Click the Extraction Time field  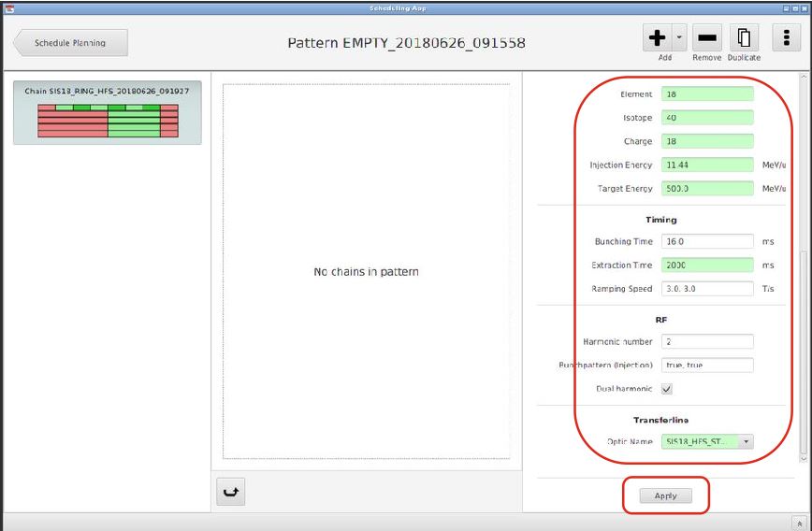[x=706, y=265]
